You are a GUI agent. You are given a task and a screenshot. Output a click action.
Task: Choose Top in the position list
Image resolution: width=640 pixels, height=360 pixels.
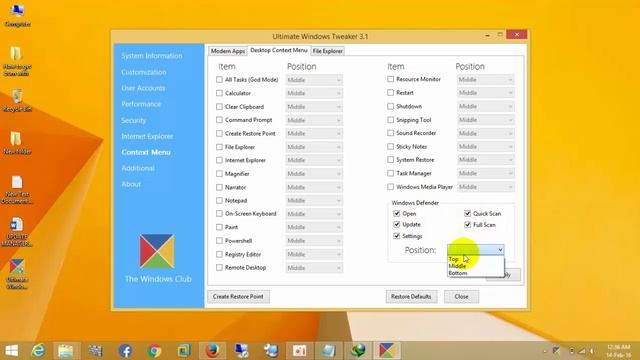(476, 259)
